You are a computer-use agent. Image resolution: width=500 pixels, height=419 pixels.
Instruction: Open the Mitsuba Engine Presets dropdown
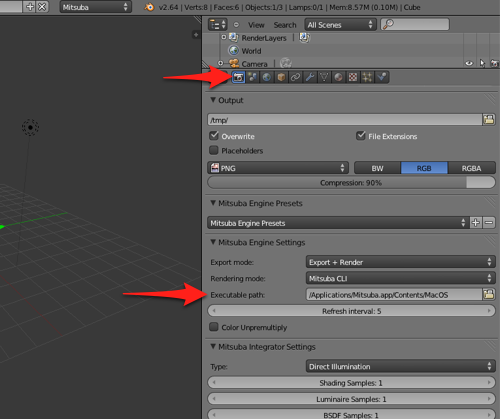pyautogui.click(x=338, y=223)
